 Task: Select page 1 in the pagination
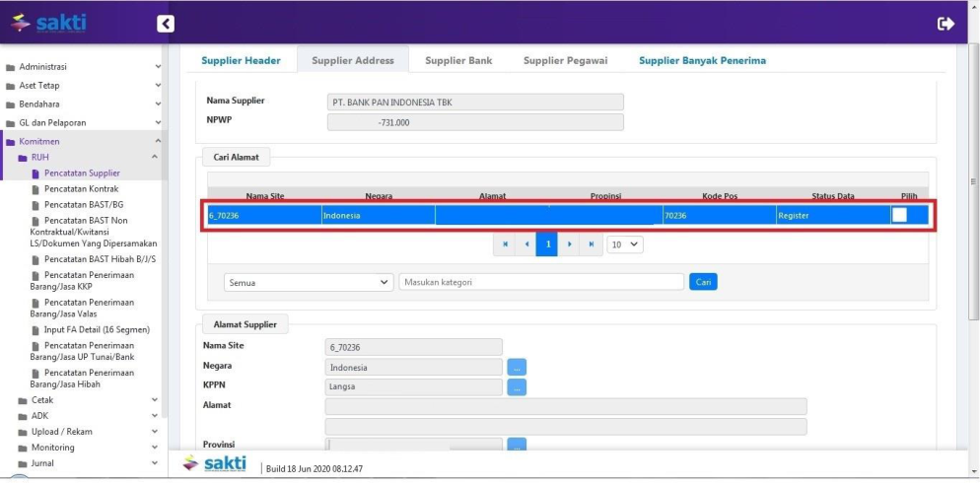547,243
